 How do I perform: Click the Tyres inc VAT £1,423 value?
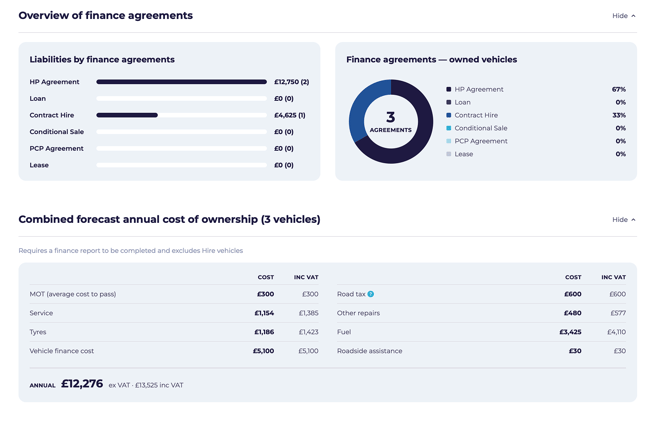tap(309, 332)
